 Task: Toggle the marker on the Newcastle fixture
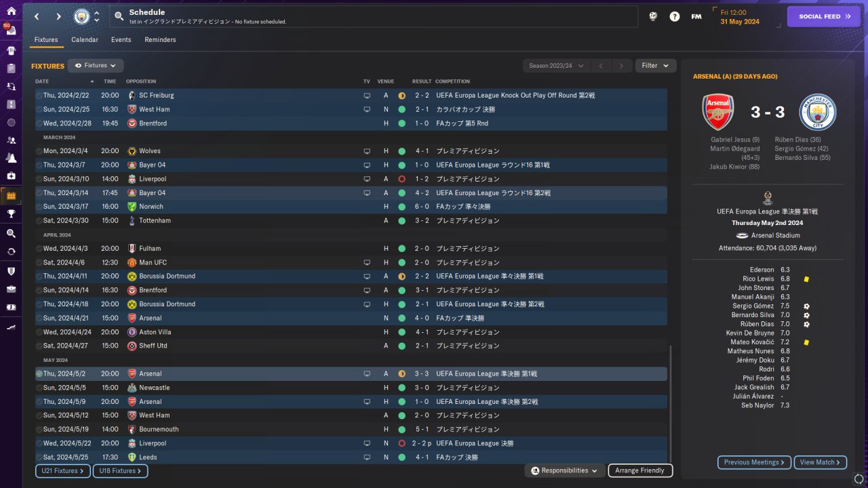click(39, 388)
